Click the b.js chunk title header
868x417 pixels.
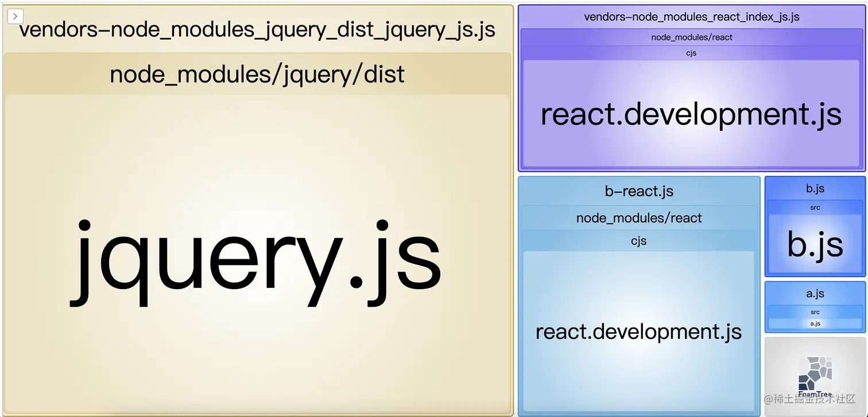815,188
